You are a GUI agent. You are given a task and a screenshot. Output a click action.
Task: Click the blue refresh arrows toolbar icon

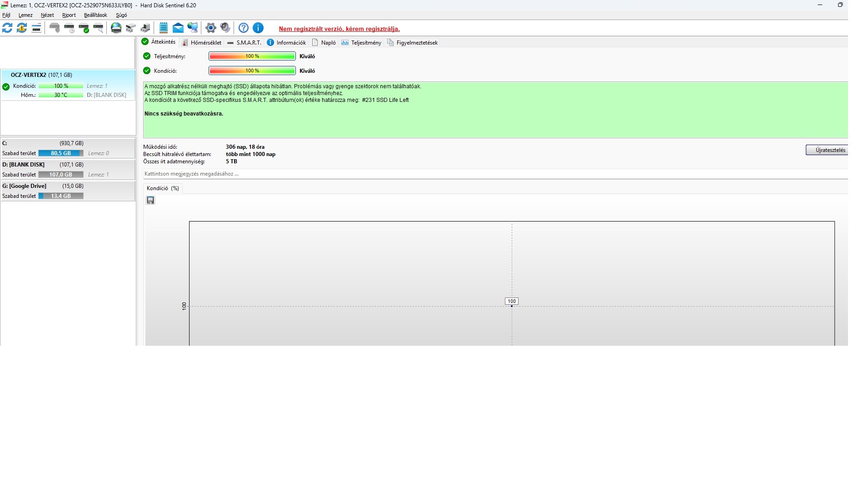(7, 28)
